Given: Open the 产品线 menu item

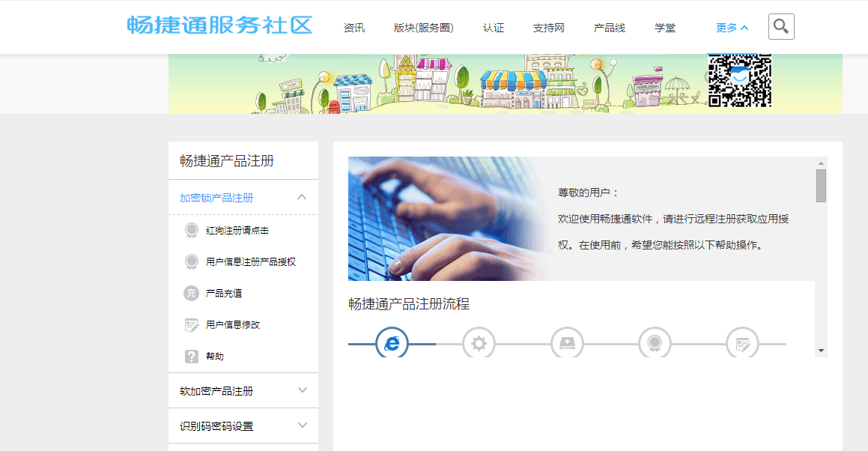Looking at the screenshot, I should (x=610, y=28).
